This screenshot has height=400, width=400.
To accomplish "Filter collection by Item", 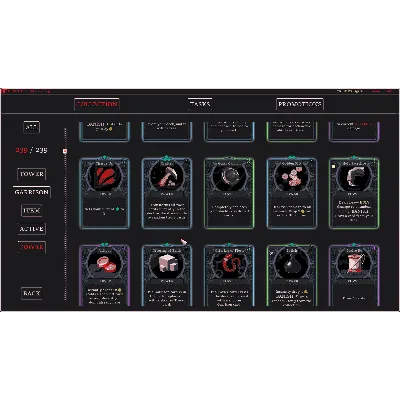I will (31, 211).
